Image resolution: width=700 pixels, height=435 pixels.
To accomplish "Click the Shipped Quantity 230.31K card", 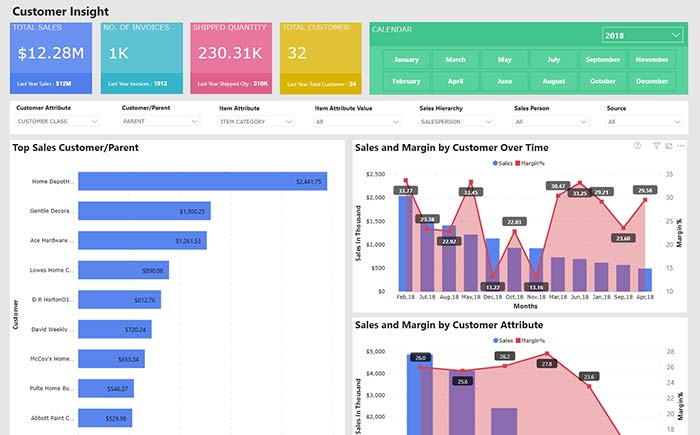I will [231, 58].
